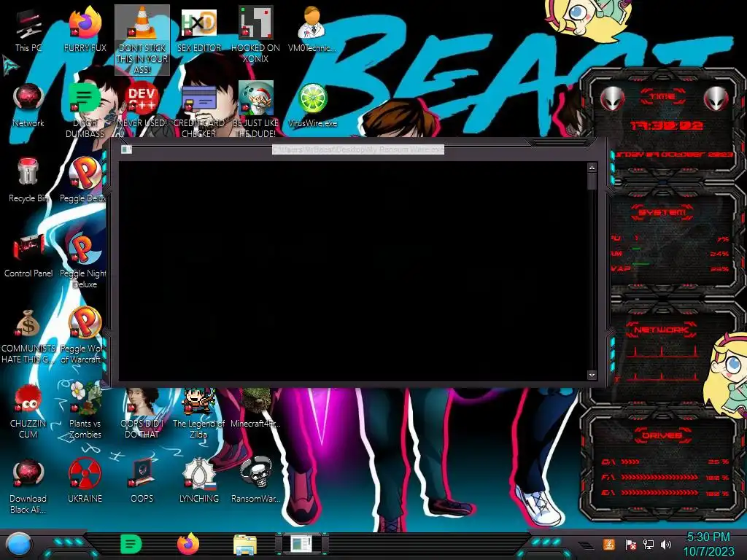The image size is (747, 560).
Task: Click the console window scroll-down arrow
Action: pos(592,376)
